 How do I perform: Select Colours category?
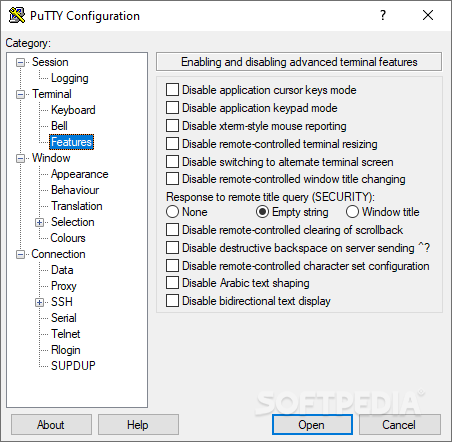[68, 238]
